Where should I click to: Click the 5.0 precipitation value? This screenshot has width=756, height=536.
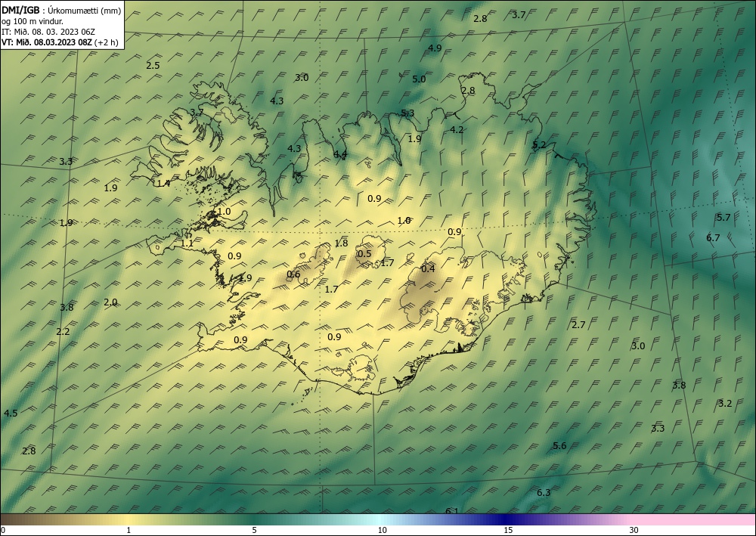pos(419,79)
